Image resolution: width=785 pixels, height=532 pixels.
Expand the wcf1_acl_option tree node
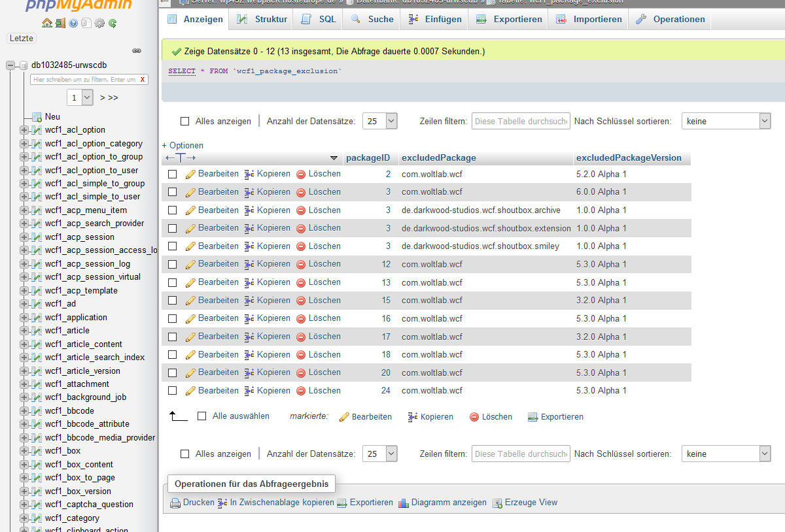coord(24,130)
